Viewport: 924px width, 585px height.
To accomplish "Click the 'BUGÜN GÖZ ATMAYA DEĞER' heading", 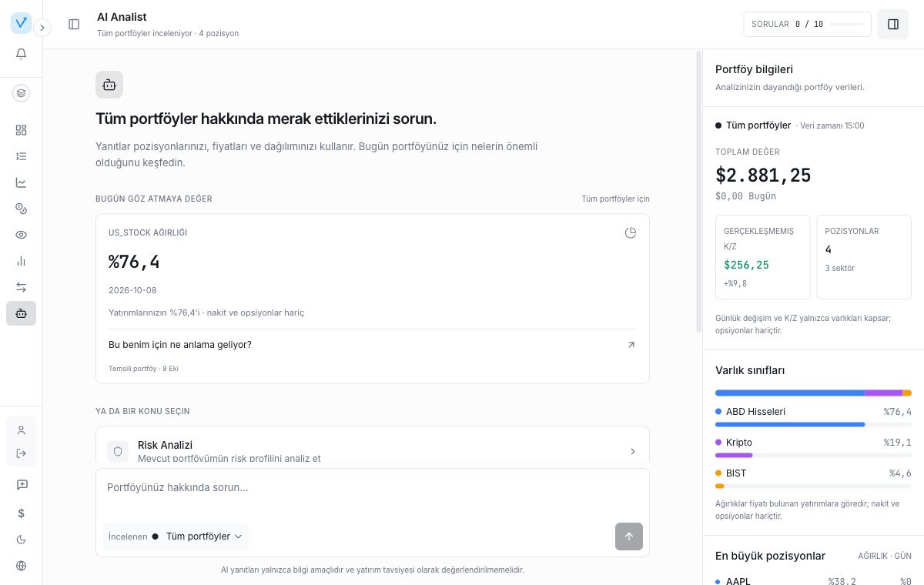I will [x=154, y=199].
